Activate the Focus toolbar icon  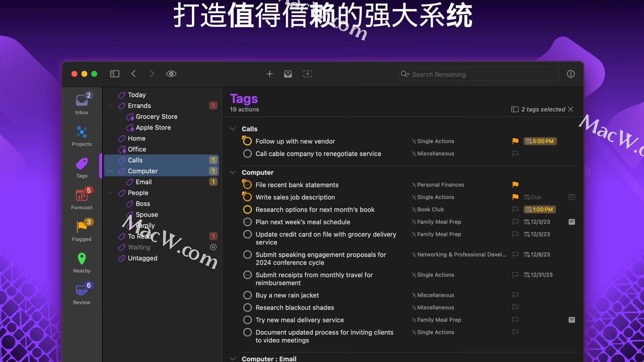tap(307, 74)
